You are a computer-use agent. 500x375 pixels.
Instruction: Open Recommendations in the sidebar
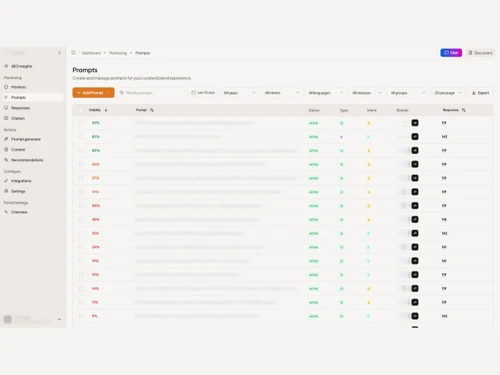click(x=27, y=160)
